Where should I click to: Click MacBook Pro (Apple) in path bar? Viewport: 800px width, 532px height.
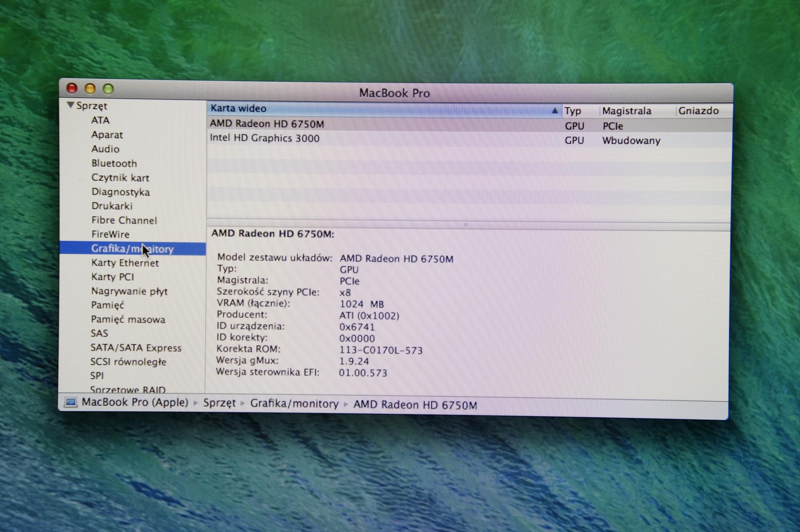[x=135, y=402]
